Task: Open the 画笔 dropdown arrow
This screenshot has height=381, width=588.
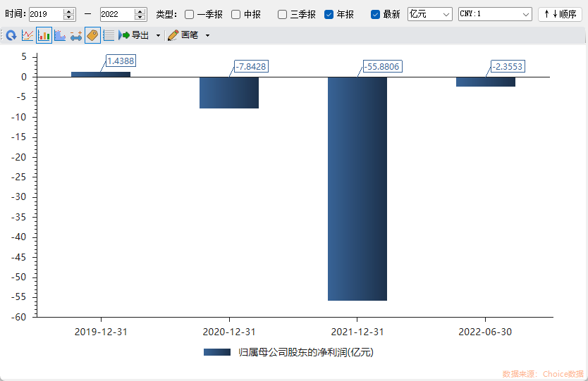Action: 207,36
